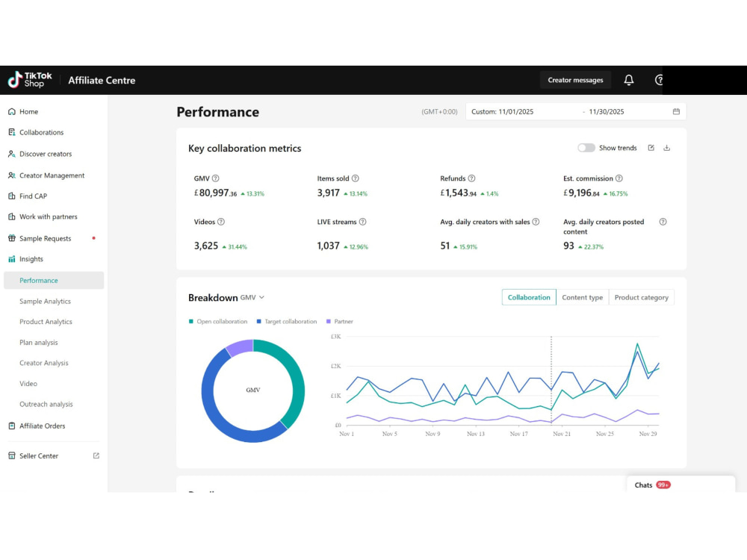
Task: Click the Items sold value 3,917
Action: click(x=328, y=193)
